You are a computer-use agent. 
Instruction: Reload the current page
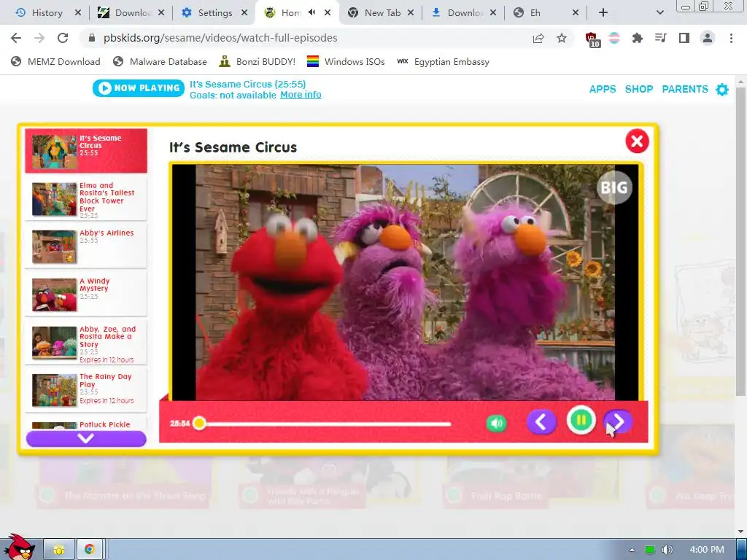63,38
